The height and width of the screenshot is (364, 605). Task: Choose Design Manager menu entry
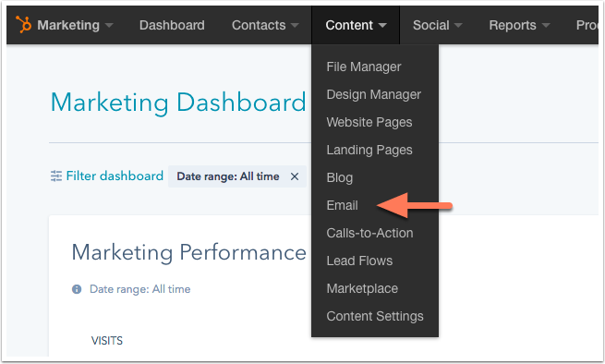(x=373, y=94)
